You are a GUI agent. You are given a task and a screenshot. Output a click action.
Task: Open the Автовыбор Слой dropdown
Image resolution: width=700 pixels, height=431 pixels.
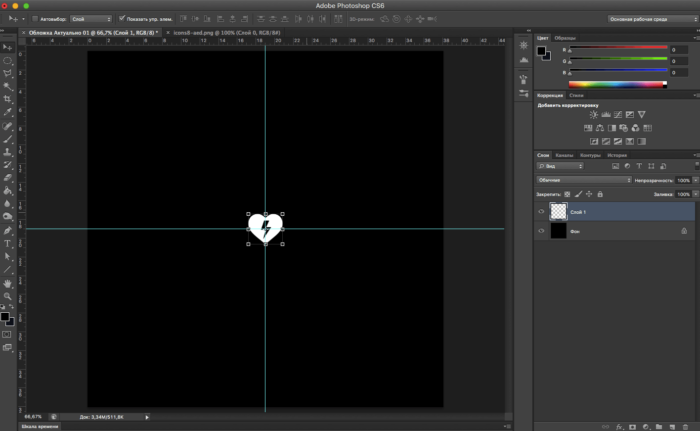(90, 19)
